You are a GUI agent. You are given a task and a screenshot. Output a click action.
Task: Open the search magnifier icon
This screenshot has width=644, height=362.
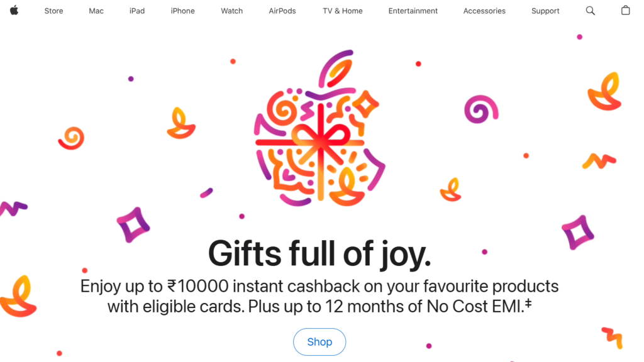(590, 11)
